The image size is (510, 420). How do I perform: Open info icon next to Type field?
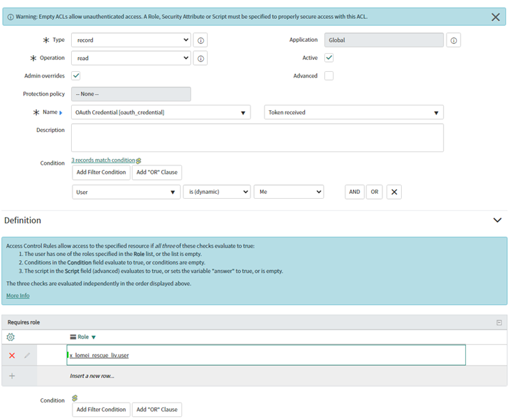click(201, 40)
